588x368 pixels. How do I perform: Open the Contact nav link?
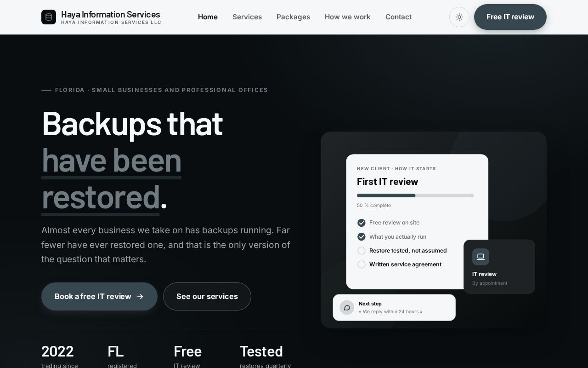click(x=398, y=17)
